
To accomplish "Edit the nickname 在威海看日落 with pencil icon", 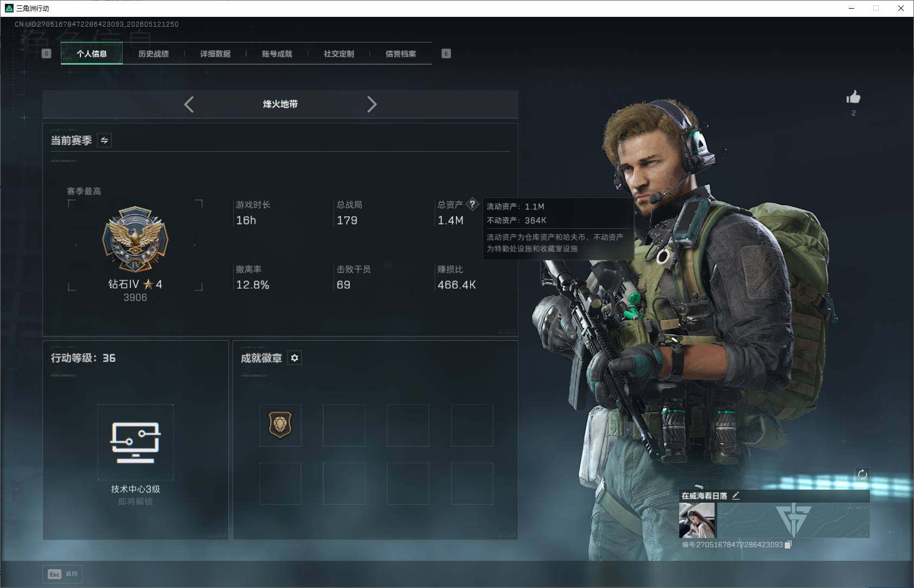I will click(x=736, y=496).
